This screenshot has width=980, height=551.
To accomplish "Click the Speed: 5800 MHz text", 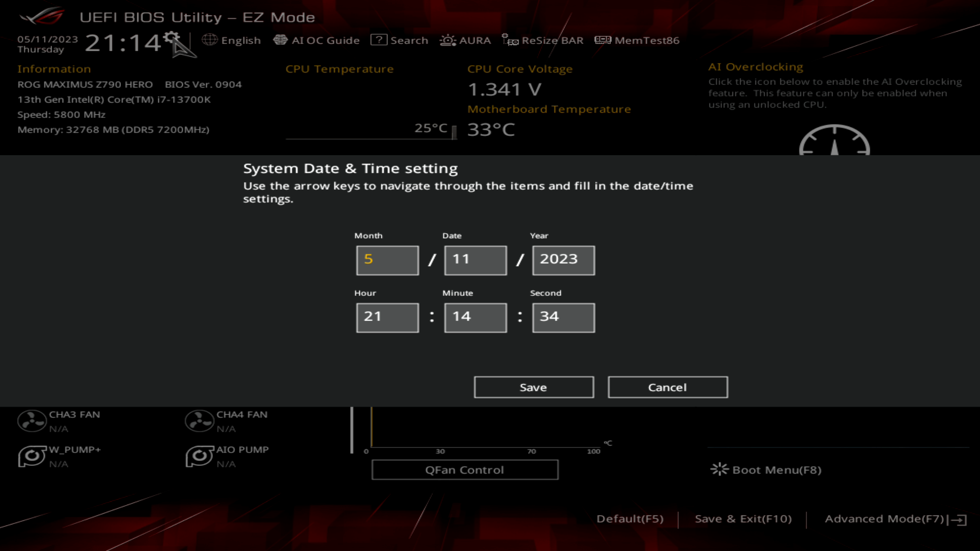I will point(61,115).
